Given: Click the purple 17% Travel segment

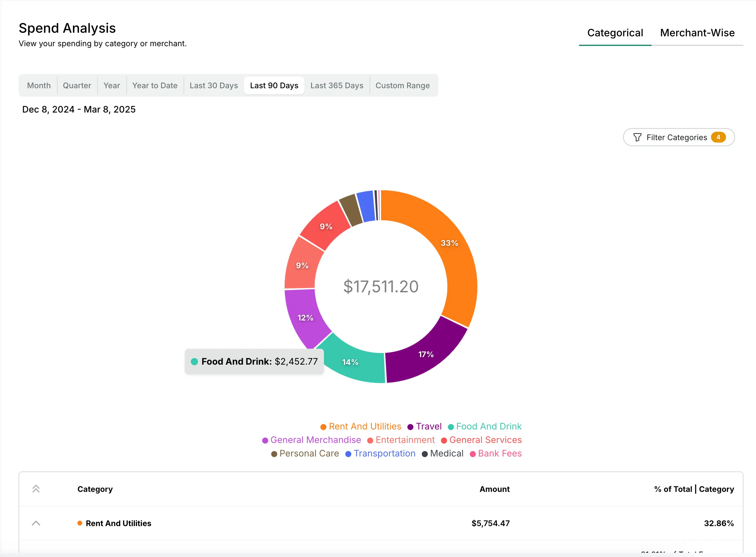Looking at the screenshot, I should click(x=425, y=354).
